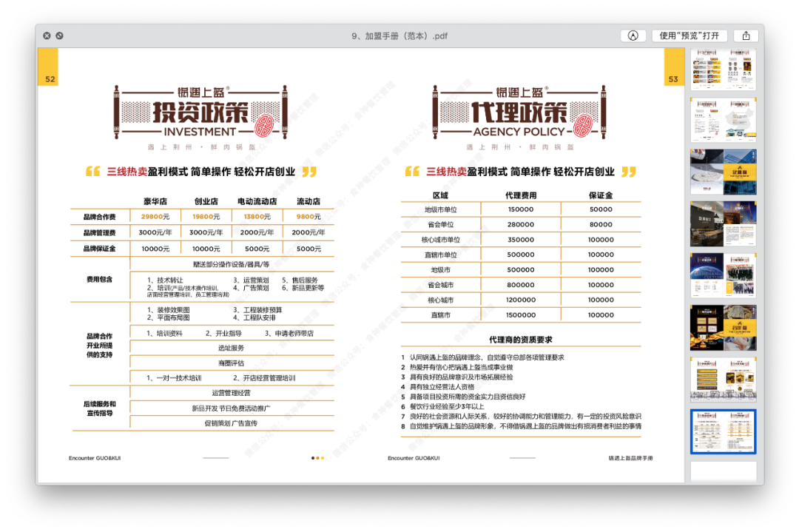Click the 1200000 agency fee value

pyautogui.click(x=521, y=300)
